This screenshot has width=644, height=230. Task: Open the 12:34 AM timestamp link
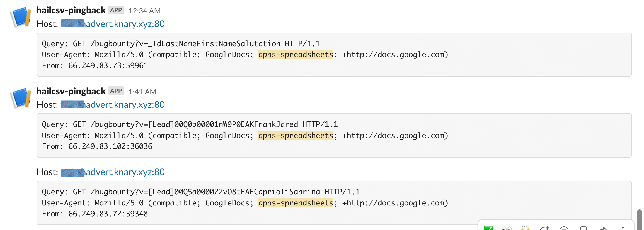[144, 11]
